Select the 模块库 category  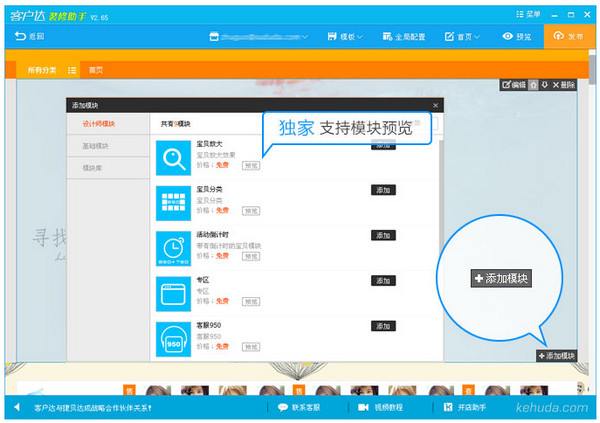(93, 168)
